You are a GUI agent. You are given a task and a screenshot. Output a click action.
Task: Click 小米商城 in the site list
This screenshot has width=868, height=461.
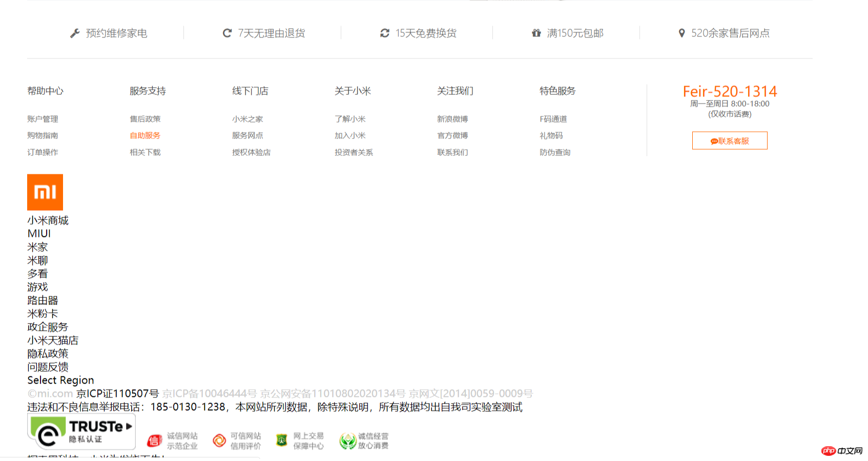pos(48,221)
